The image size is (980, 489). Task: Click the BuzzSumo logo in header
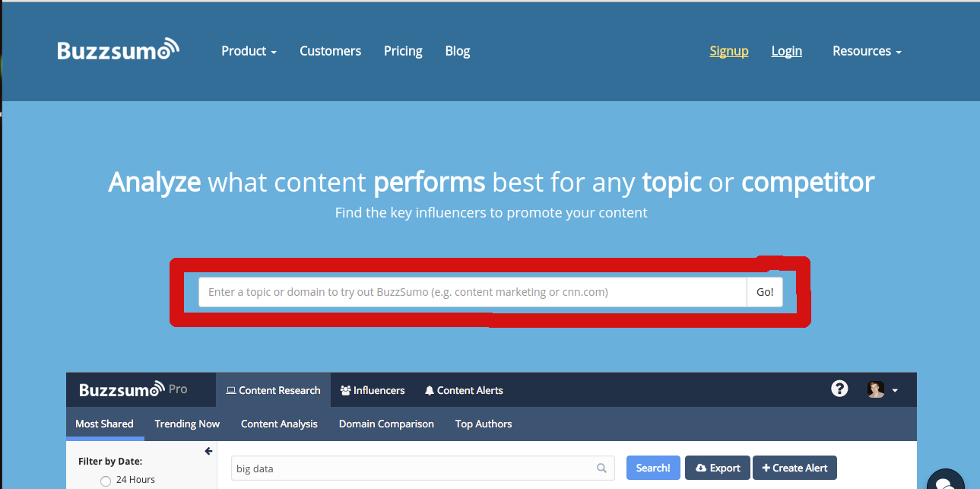[118, 50]
